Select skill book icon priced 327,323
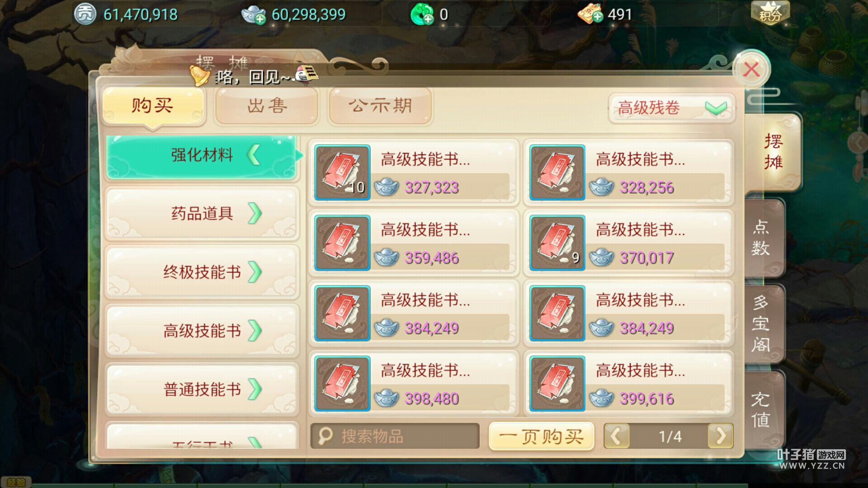Viewport: 868px width, 488px height. 342,172
